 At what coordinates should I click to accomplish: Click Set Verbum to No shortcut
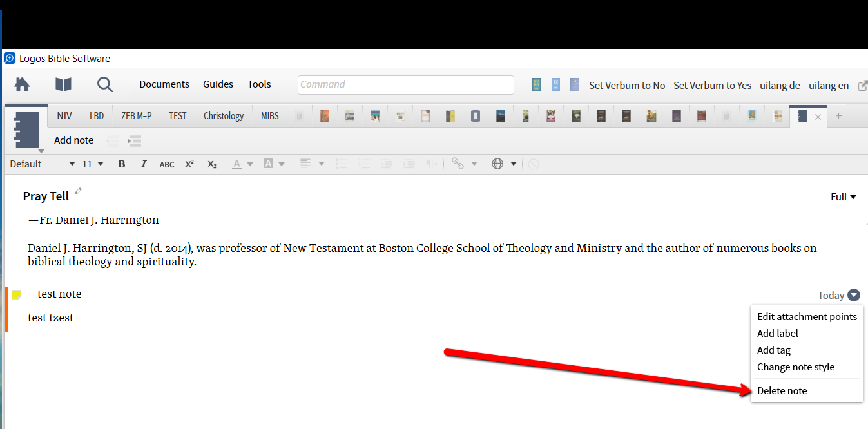tap(627, 85)
